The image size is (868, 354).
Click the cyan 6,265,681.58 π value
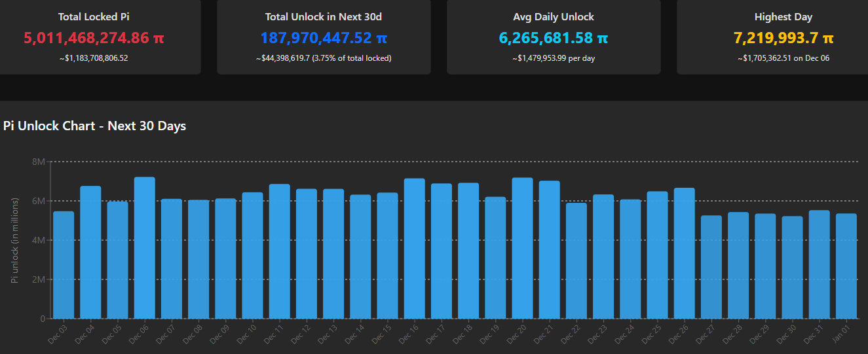pyautogui.click(x=554, y=38)
